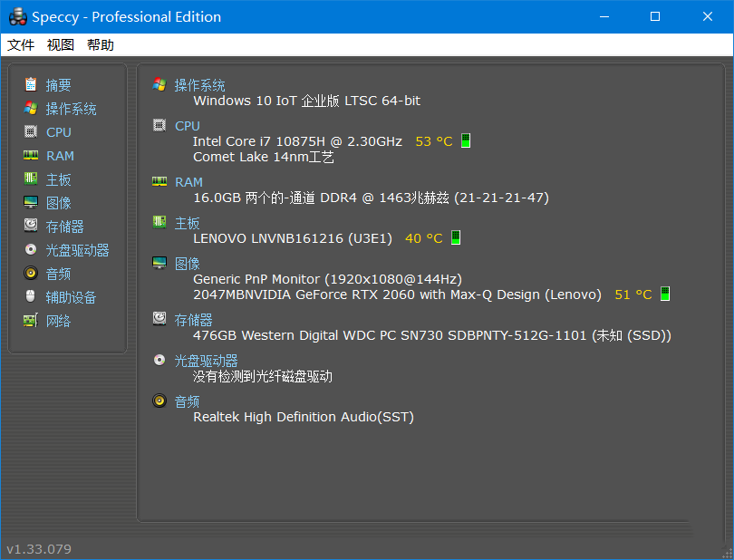Click the 光盘驱动器 disc icon in sidebar

[x=31, y=249]
